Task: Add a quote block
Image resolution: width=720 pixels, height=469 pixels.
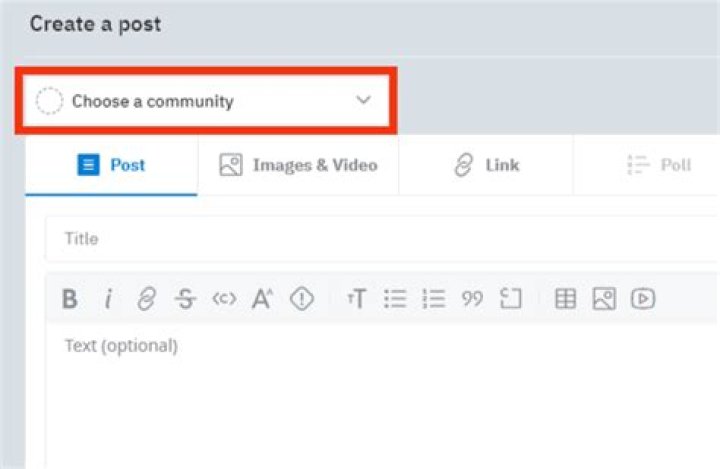Action: click(x=472, y=298)
